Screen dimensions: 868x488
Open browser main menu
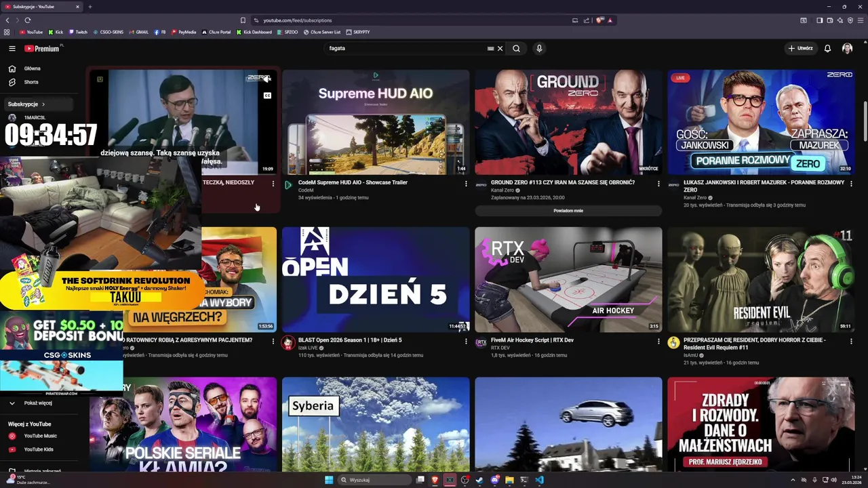coord(860,20)
